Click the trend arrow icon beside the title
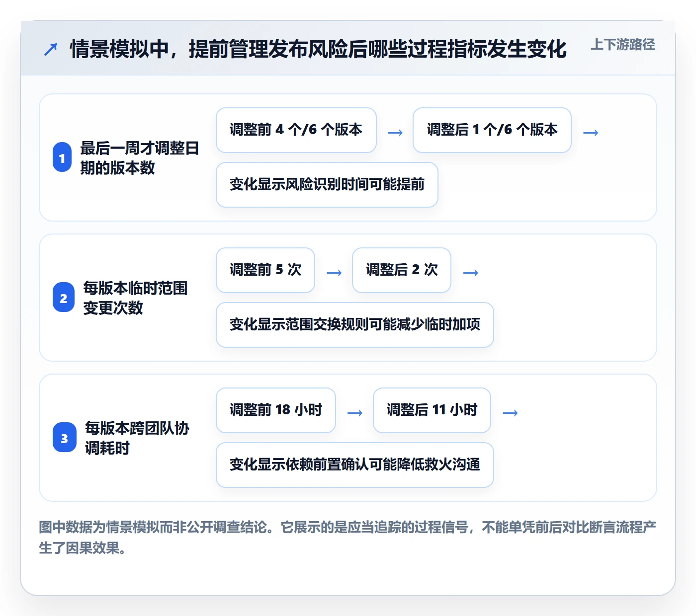This screenshot has width=696, height=616. [x=51, y=49]
